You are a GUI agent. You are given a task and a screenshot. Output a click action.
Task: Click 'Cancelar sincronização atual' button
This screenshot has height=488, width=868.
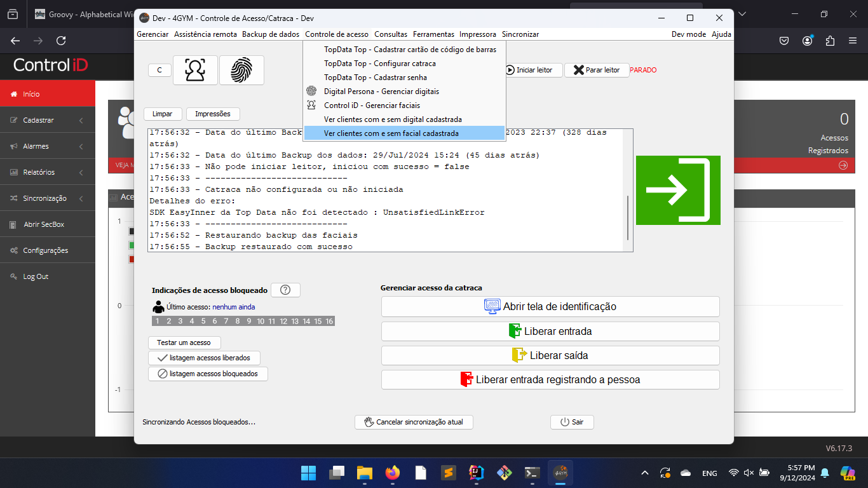[x=414, y=422]
